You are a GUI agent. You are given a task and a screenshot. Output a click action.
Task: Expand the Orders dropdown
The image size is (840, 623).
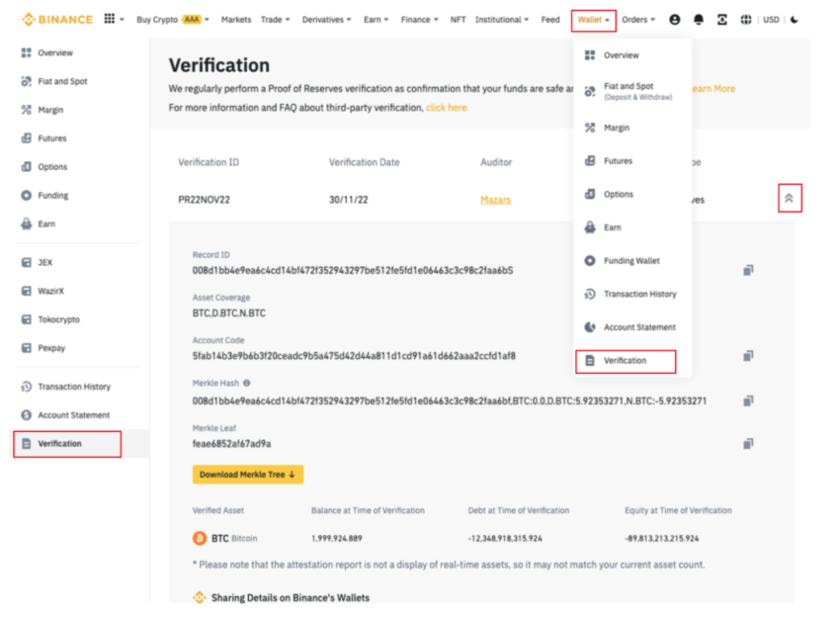[637, 18]
